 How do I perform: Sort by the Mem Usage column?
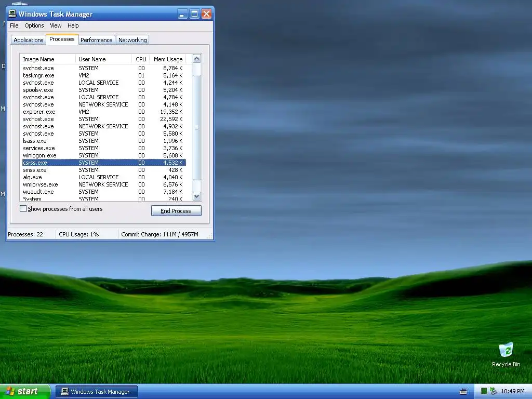tap(168, 59)
